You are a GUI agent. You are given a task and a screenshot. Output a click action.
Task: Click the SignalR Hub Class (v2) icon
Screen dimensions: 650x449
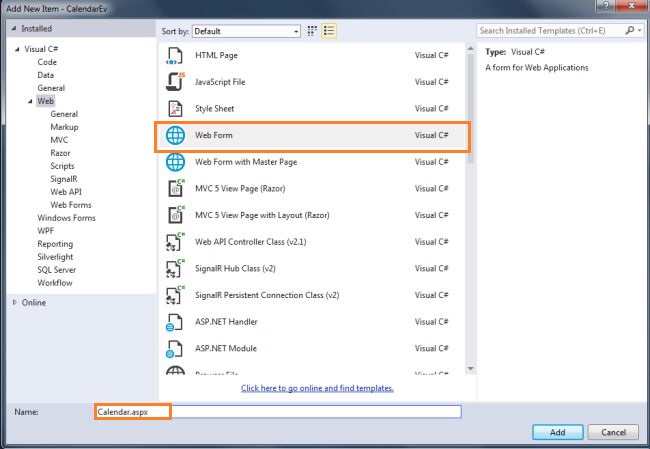[175, 269]
